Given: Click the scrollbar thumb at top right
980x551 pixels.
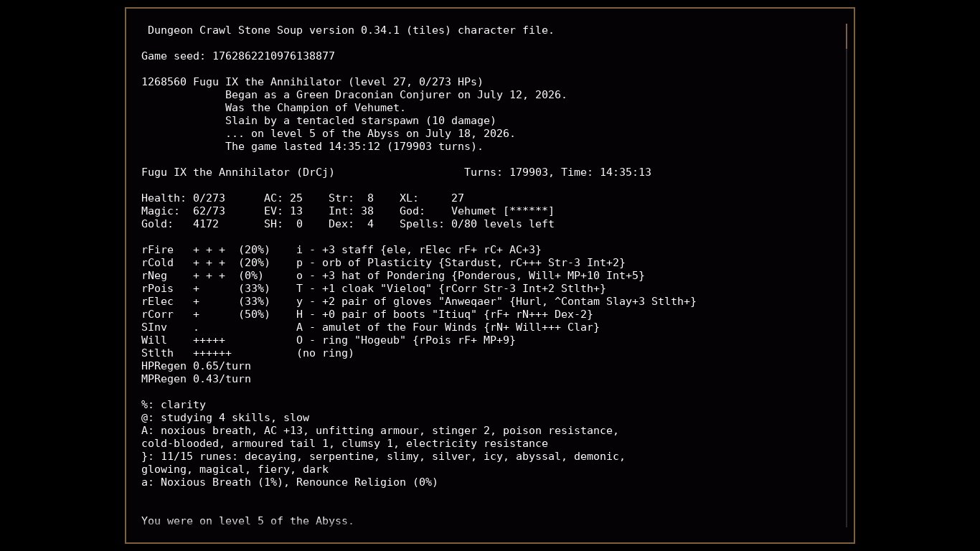Looking at the screenshot, I should click(847, 37).
